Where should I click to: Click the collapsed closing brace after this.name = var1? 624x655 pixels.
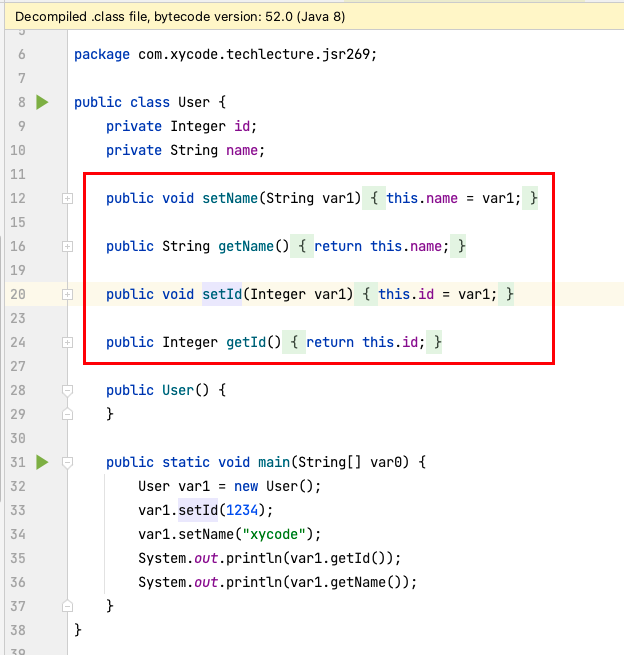coord(534,198)
